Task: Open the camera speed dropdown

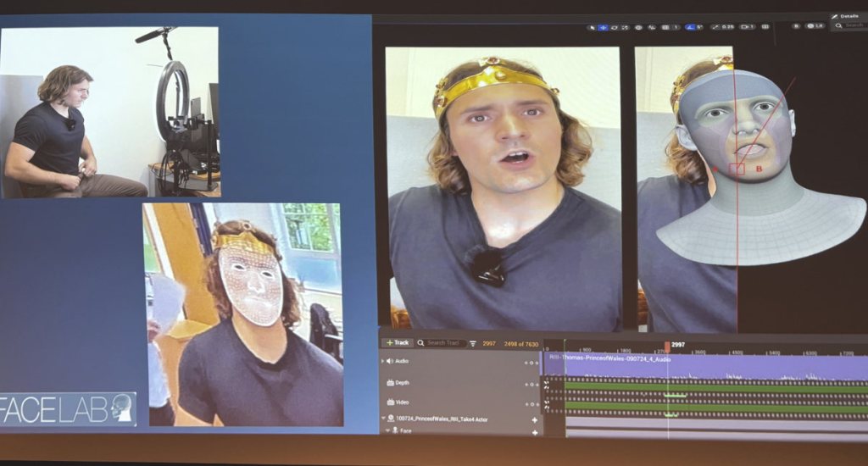Action: 747,27
